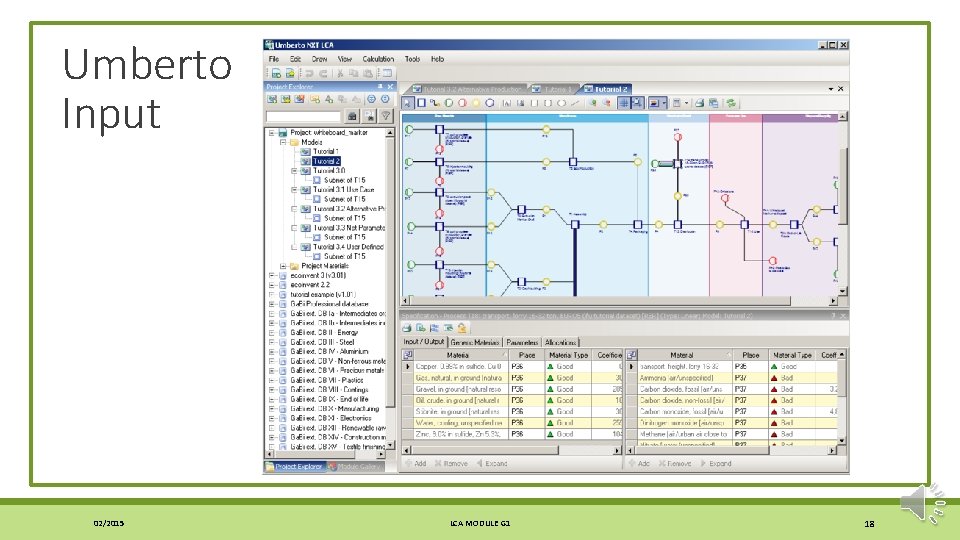960x540 pixels.
Task: Click the expand-all icon in Project Explorer toolbar
Action: coord(371,99)
